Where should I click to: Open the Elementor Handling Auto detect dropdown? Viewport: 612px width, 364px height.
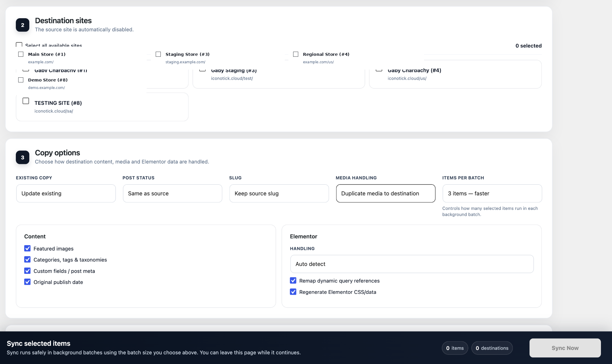[x=412, y=264]
